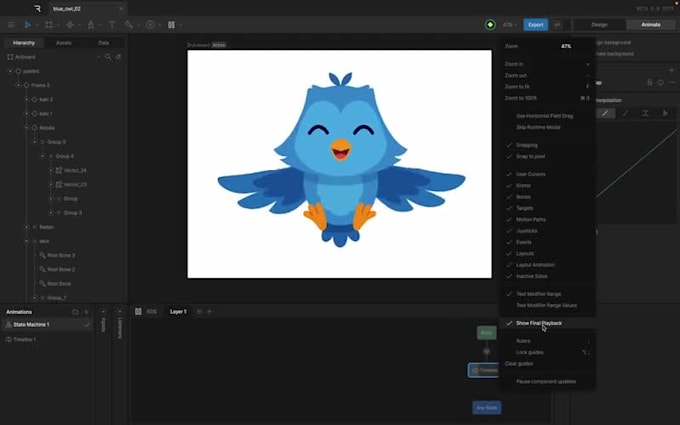Click the green status indicator icon
The height and width of the screenshot is (425, 680).
(x=490, y=25)
